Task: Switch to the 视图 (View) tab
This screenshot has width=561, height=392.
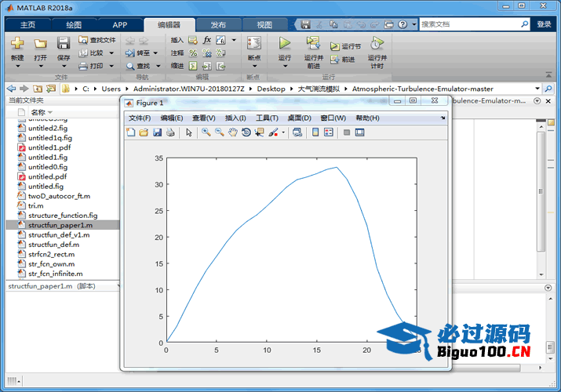Action: (264, 24)
